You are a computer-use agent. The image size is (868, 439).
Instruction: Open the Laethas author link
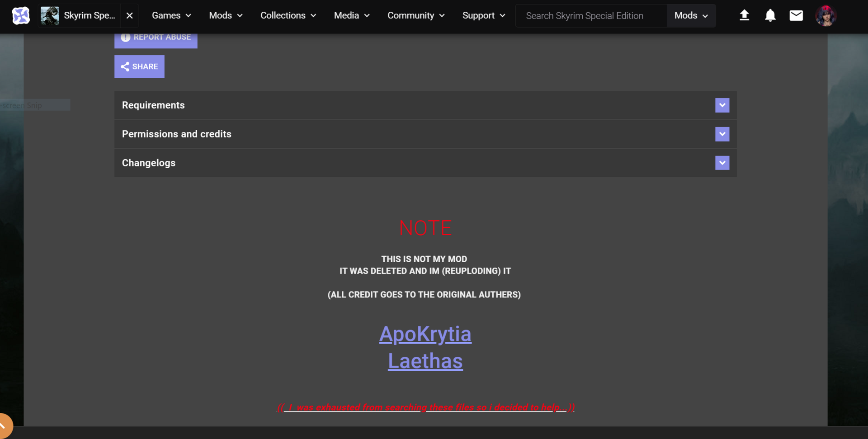point(425,361)
